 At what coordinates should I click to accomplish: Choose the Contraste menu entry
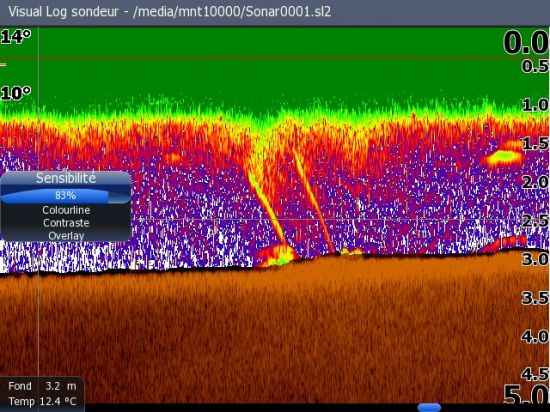pos(66,223)
